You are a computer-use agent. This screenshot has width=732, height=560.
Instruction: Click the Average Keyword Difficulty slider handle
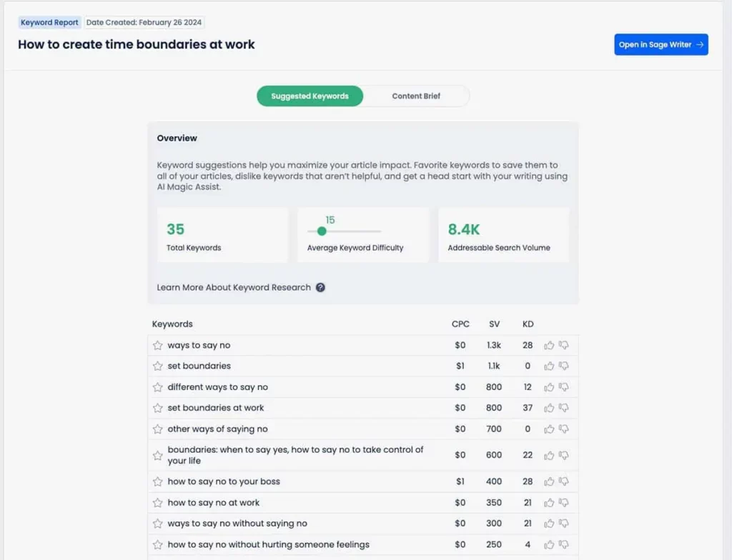tap(322, 231)
